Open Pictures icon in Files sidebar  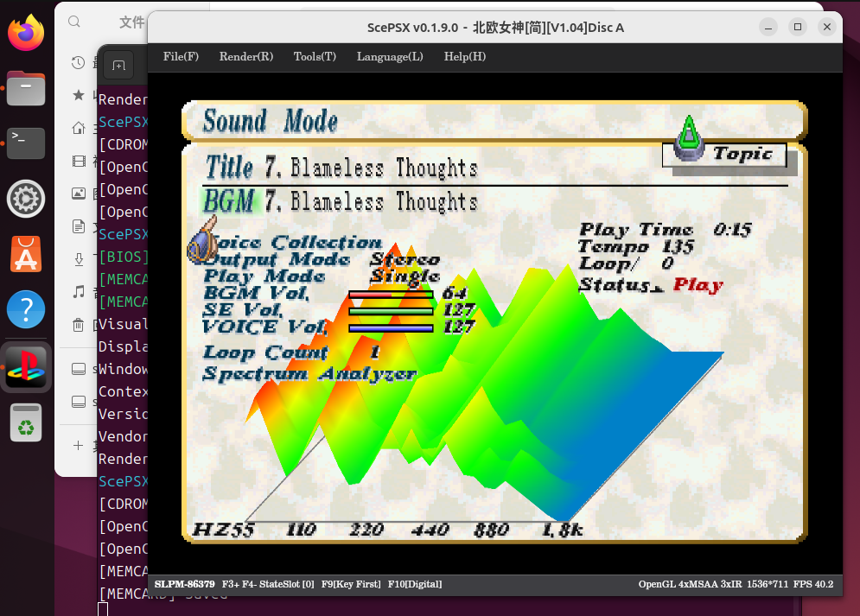79,193
